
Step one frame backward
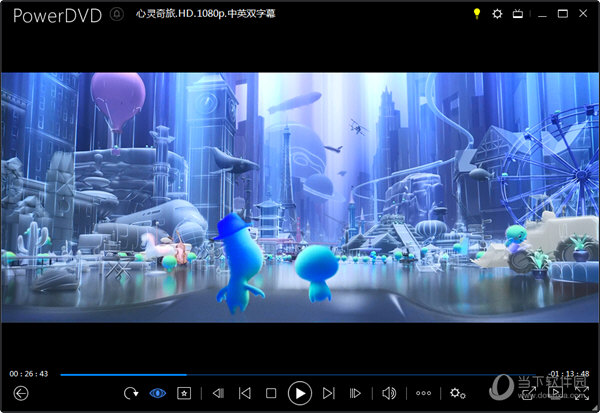(x=218, y=393)
